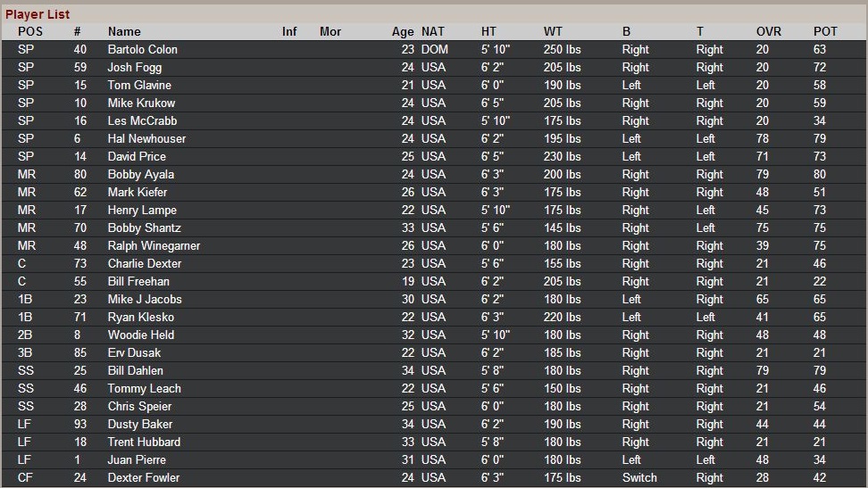Viewport: 868px width, 488px height.
Task: Click 2B position in Woodie Held row
Action: (x=25, y=335)
